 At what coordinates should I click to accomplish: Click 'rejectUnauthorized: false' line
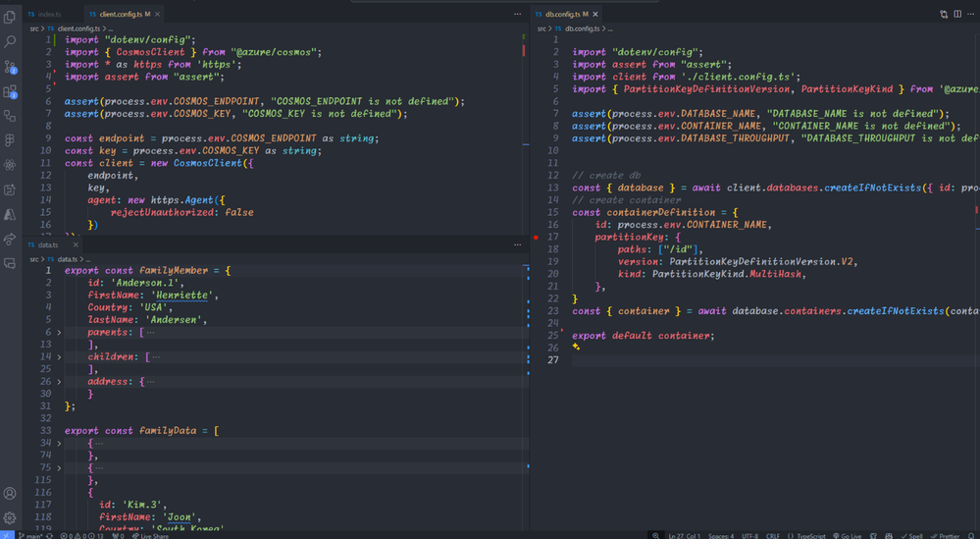pyautogui.click(x=181, y=213)
